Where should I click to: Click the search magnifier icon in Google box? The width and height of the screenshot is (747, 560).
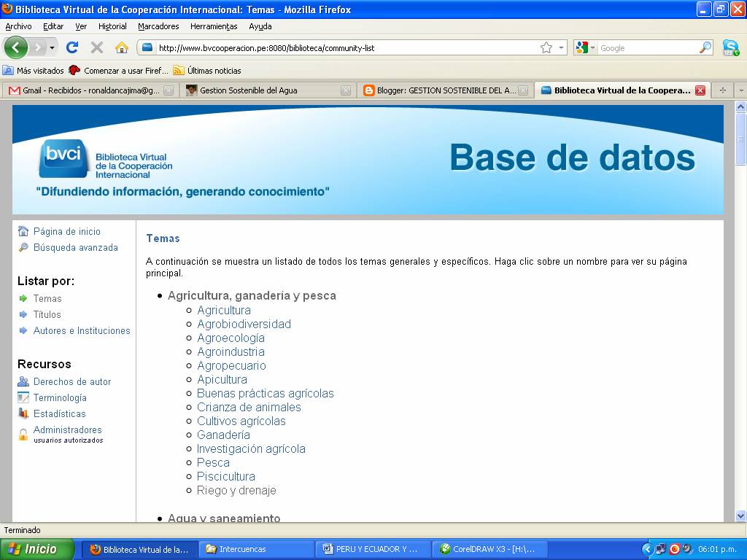coord(705,48)
